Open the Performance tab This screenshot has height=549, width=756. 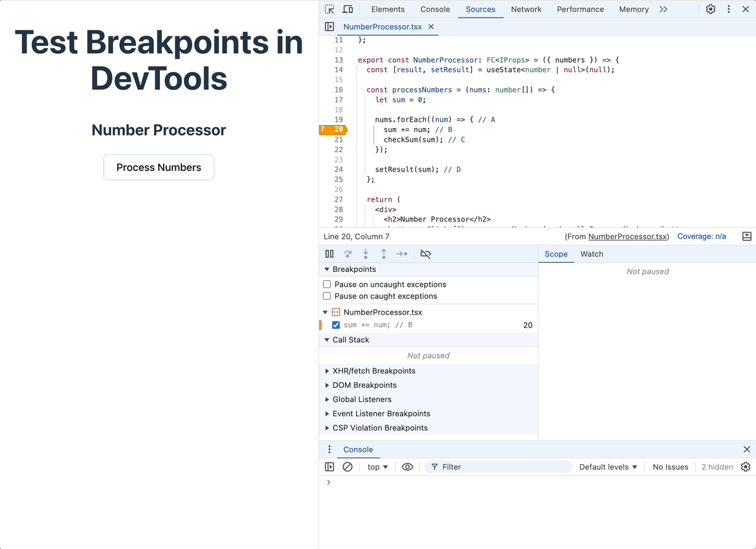pos(580,9)
